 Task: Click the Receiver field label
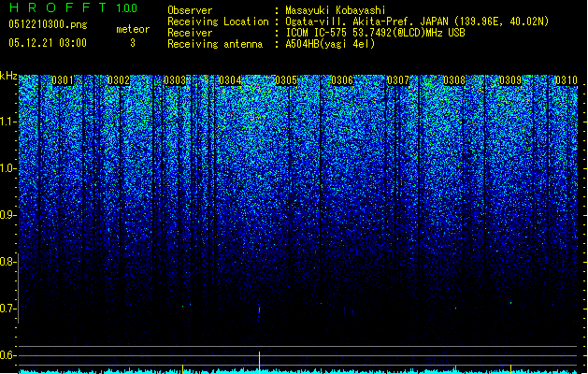point(190,33)
